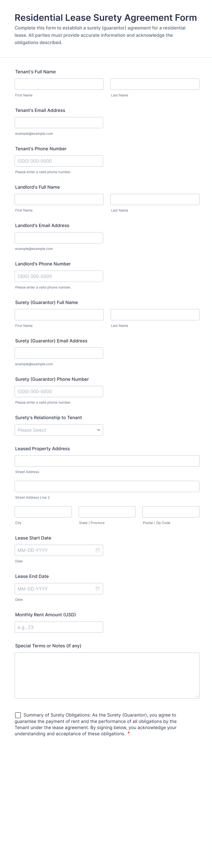Viewport: 212px width, 868px height.
Task: Click Surety (Guarantor) Last Name field
Action: coord(155,315)
